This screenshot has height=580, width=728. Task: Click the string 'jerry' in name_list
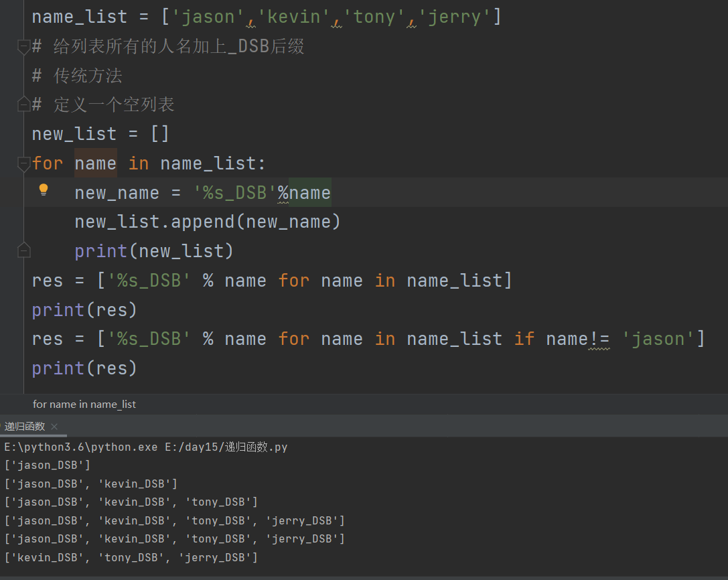coord(454,17)
